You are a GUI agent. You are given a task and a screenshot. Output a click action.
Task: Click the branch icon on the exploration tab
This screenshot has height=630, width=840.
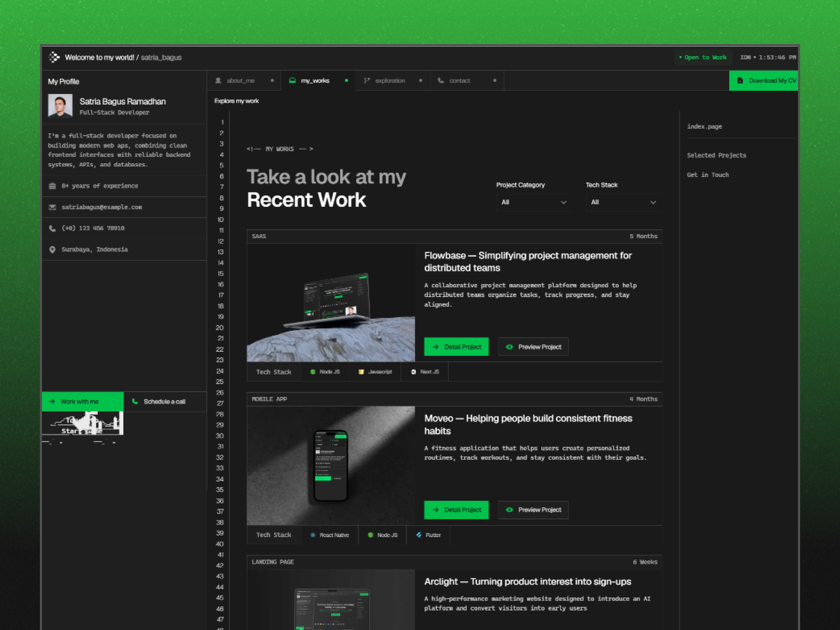[367, 80]
